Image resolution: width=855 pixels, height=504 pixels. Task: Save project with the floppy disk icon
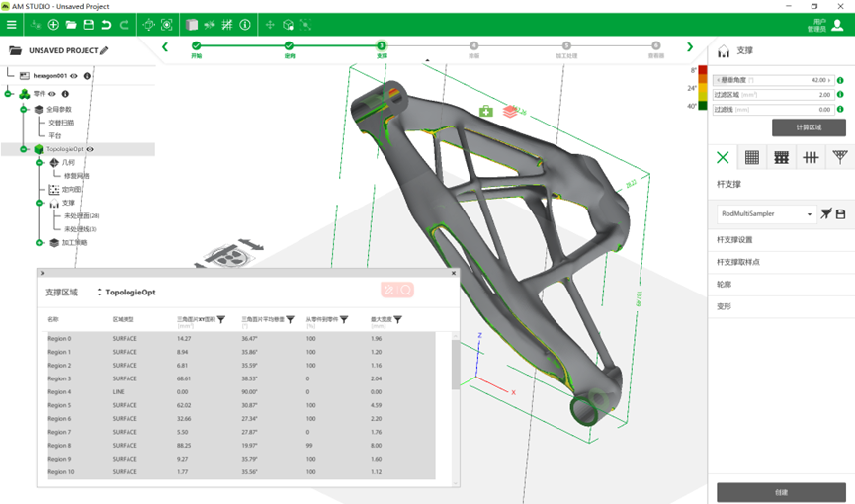point(88,25)
